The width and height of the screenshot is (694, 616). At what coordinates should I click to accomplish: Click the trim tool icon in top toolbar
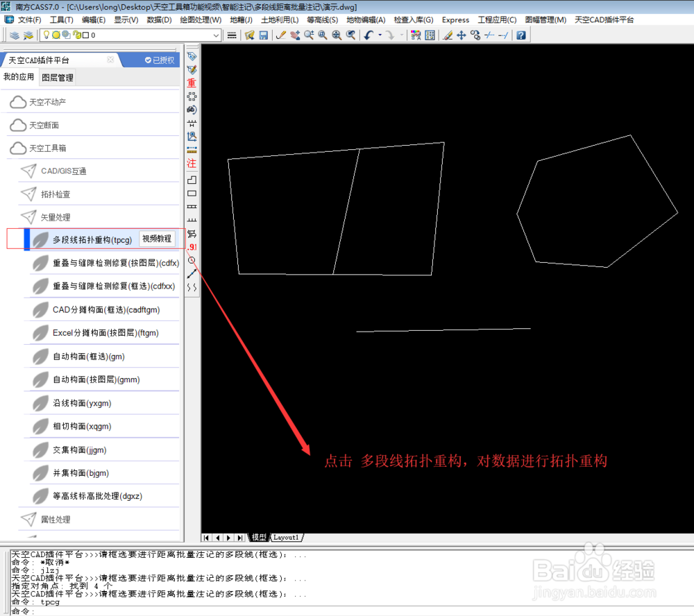pos(489,35)
